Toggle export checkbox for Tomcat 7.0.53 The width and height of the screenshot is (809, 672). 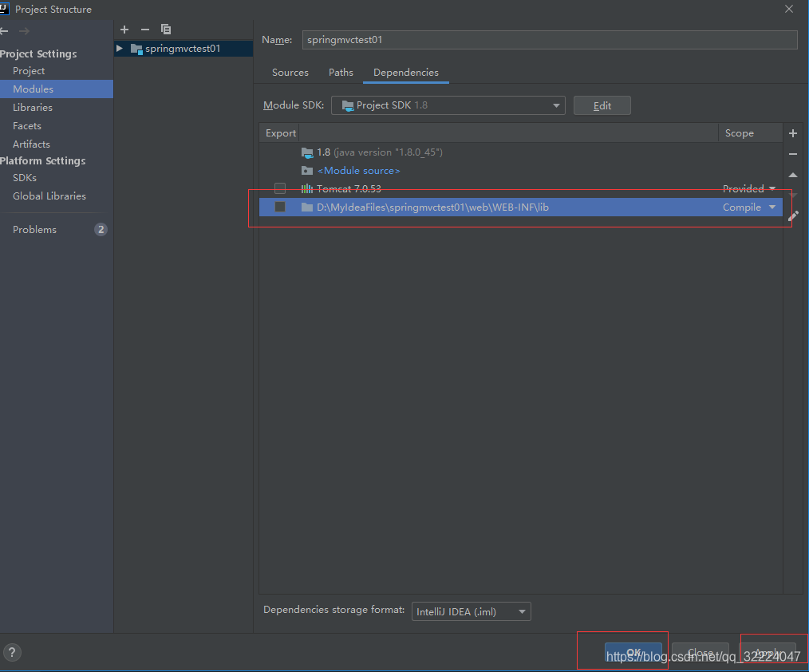click(280, 188)
